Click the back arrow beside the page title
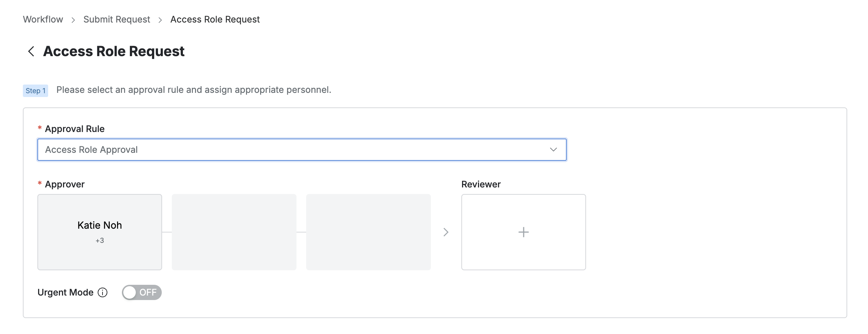The image size is (868, 334). click(x=31, y=51)
